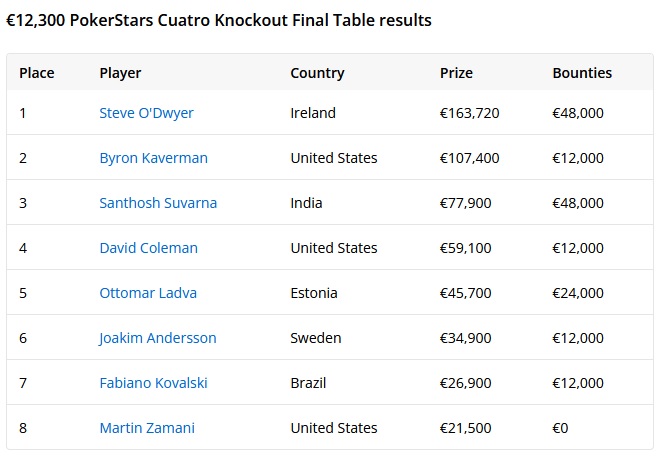662x460 pixels.
Task: Select the €0 bounties cell
Action: (561, 428)
